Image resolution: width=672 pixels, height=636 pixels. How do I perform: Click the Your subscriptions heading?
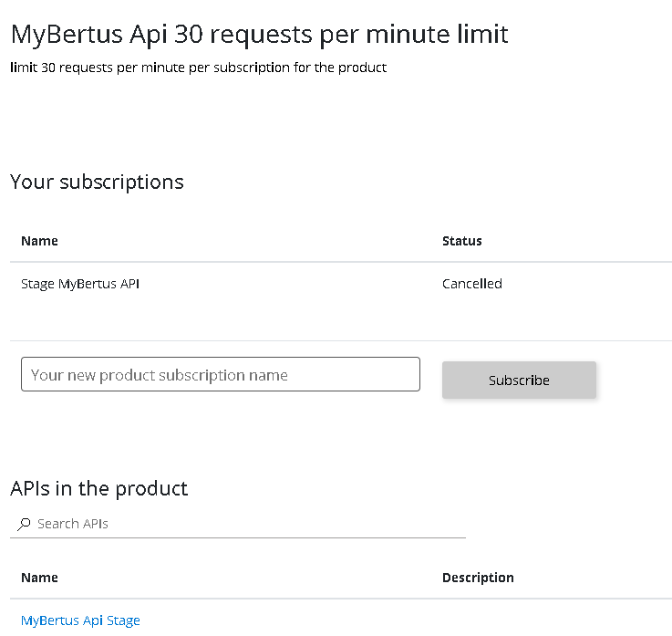click(97, 182)
